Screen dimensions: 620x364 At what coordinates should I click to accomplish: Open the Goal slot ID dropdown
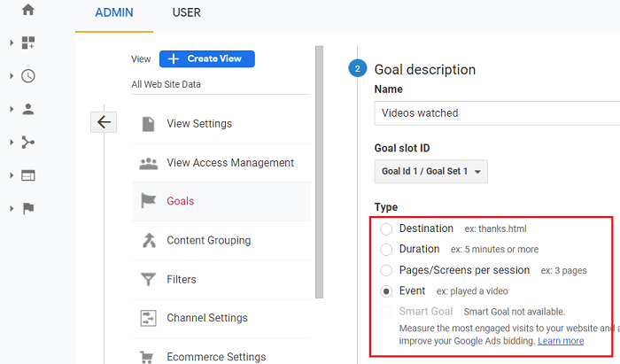coord(431,172)
